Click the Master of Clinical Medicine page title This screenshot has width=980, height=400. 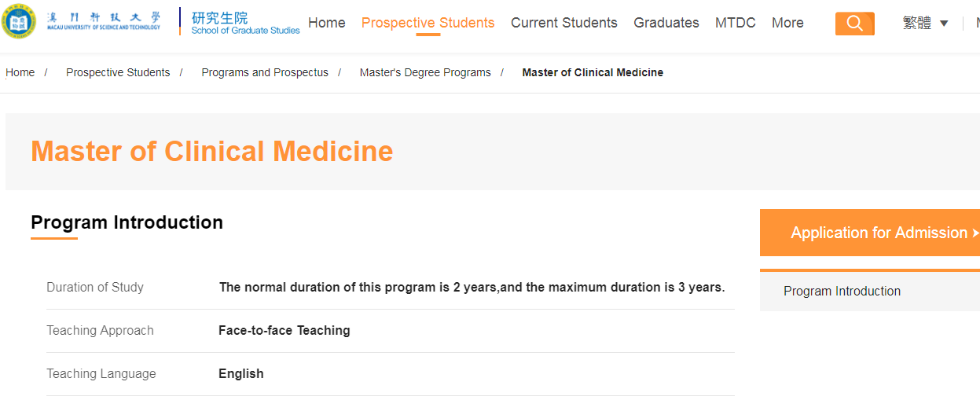pos(212,151)
